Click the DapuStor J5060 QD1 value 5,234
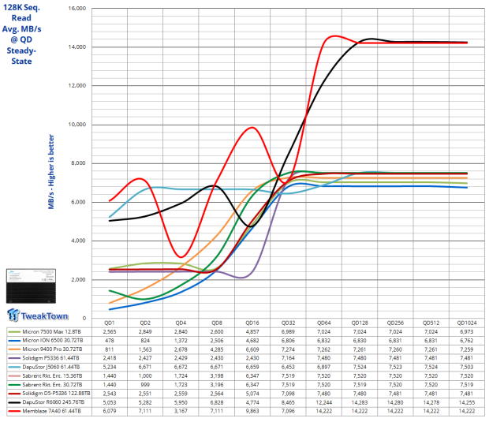This screenshot has height=448, width=489. (x=110, y=368)
